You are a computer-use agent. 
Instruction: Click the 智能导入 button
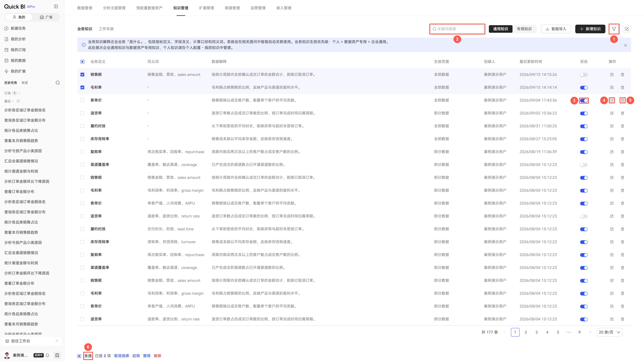[x=556, y=29]
